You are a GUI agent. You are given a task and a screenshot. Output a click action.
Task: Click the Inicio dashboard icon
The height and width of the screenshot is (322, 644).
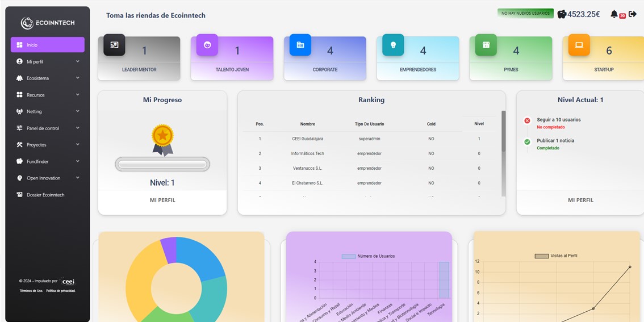coord(19,45)
